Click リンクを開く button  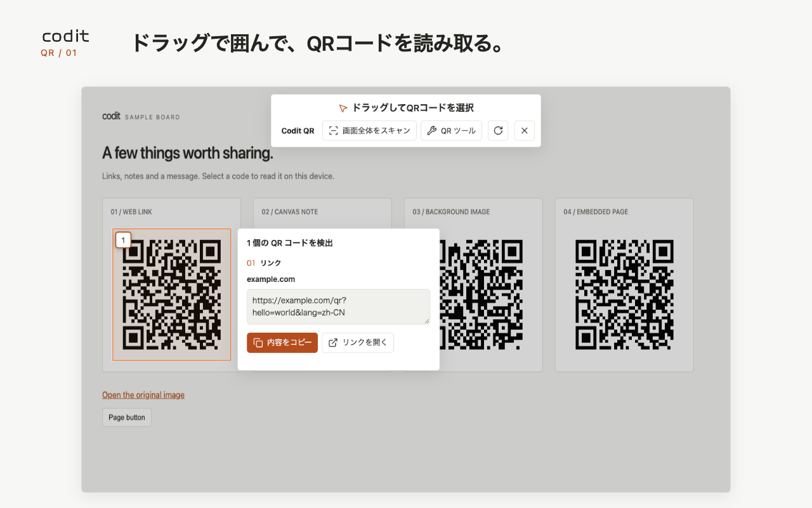click(x=358, y=342)
